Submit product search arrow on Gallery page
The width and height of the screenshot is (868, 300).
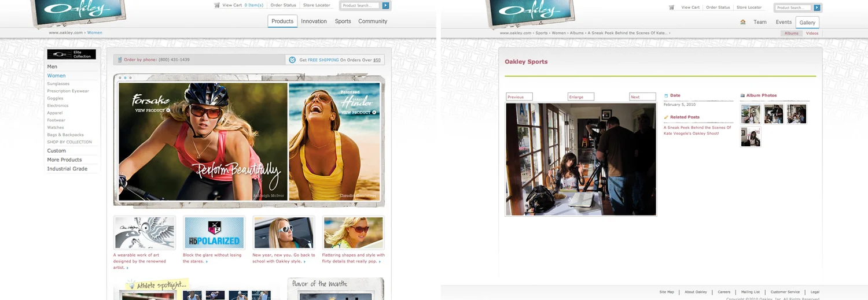(x=817, y=8)
